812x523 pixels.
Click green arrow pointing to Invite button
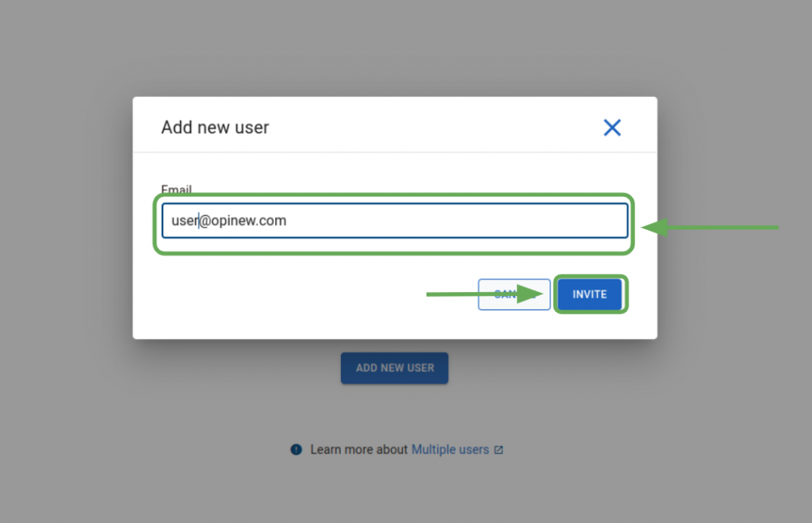[484, 294]
